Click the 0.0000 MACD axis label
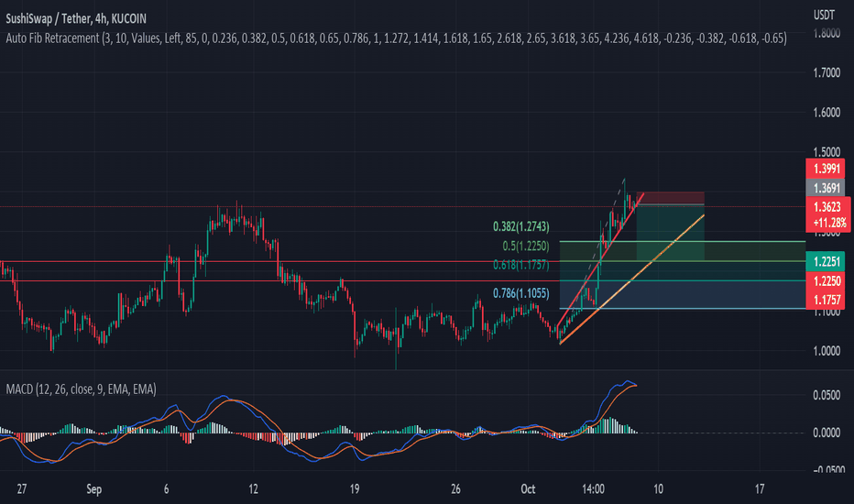854x504 pixels. 827,433
